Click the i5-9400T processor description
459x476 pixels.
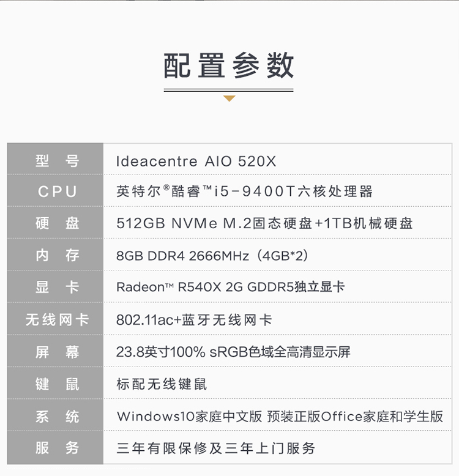pos(244,192)
